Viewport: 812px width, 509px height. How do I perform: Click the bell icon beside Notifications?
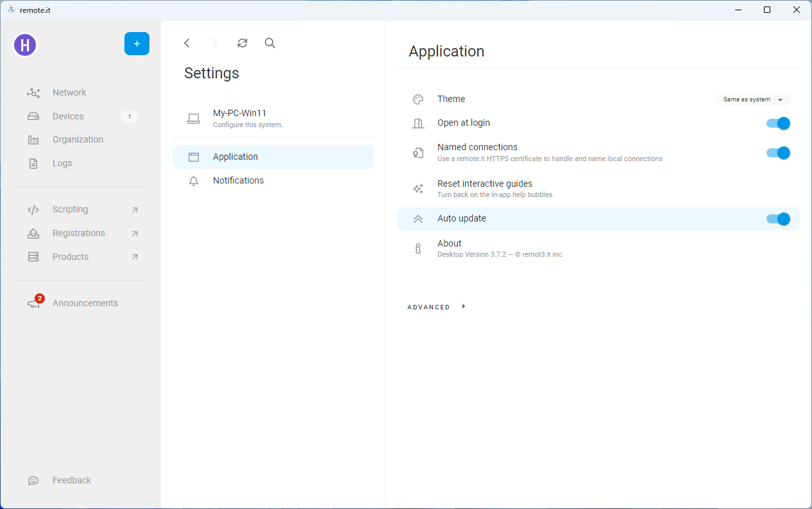194,181
